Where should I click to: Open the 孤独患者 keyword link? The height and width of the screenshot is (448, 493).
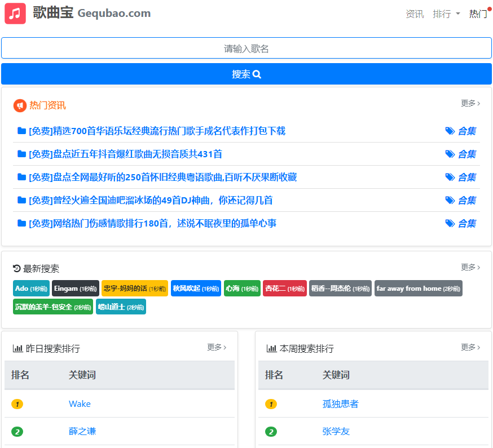tap(341, 404)
